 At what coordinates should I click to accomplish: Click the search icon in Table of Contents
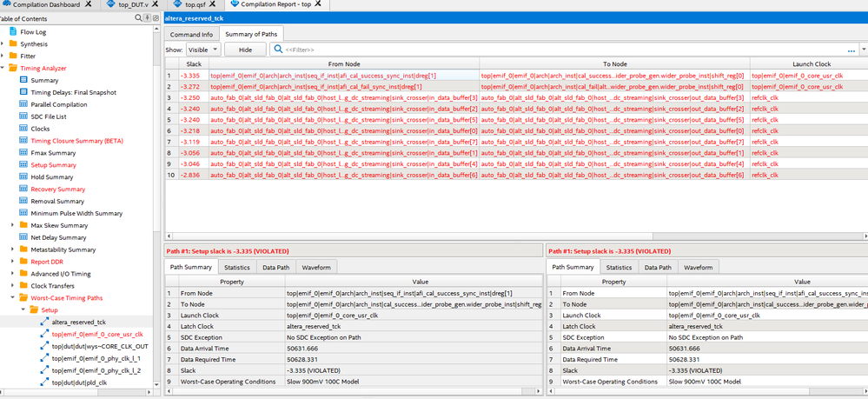point(138,18)
